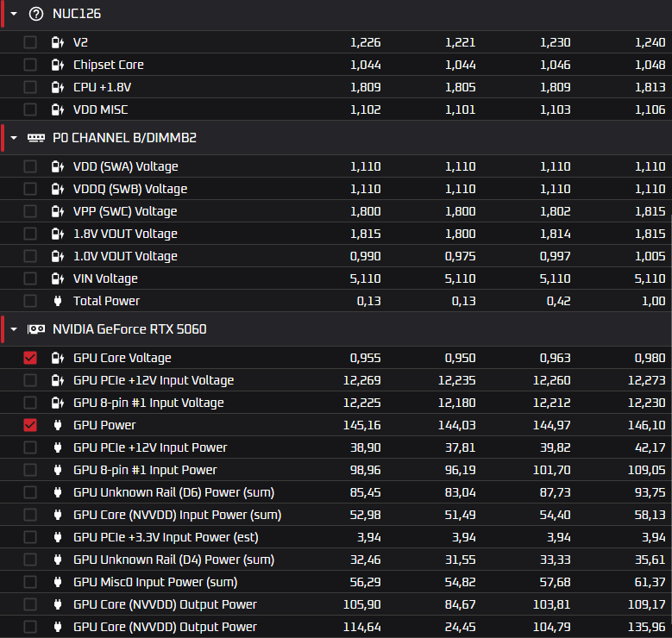Collapse the P0 CHANNEL B/DIMMB2 group
The height and width of the screenshot is (638, 672).
pyautogui.click(x=15, y=138)
